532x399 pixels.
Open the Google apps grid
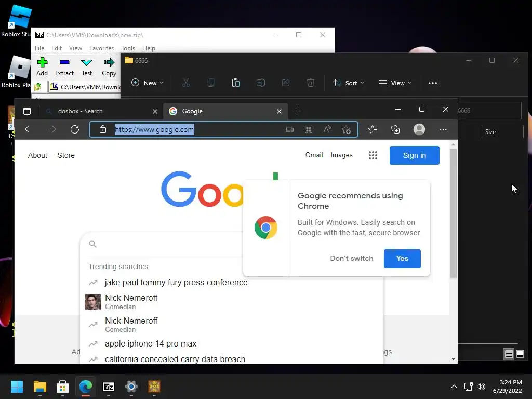click(x=373, y=155)
